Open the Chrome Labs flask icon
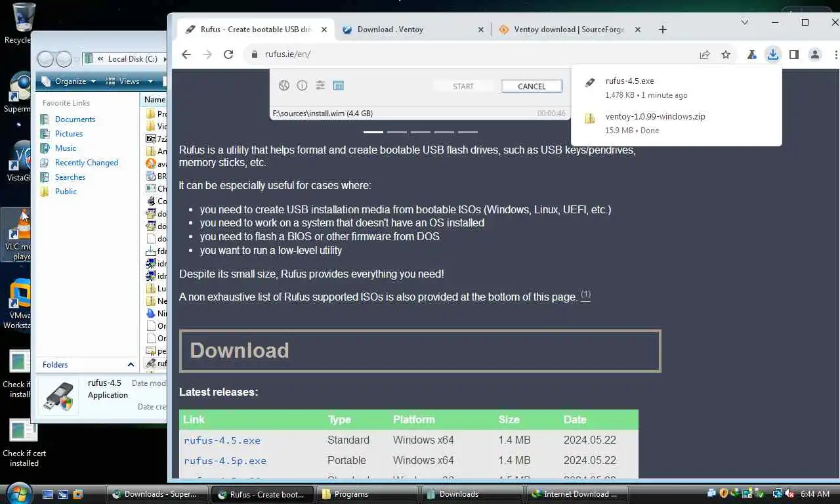The width and height of the screenshot is (840, 504). coord(752,54)
